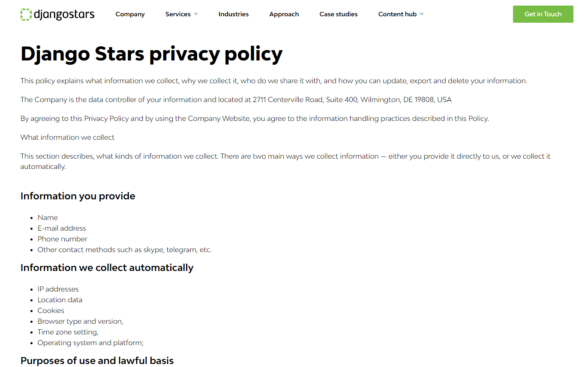Click the Location data list item
Image resolution: width=588 pixels, height=367 pixels.
60,300
